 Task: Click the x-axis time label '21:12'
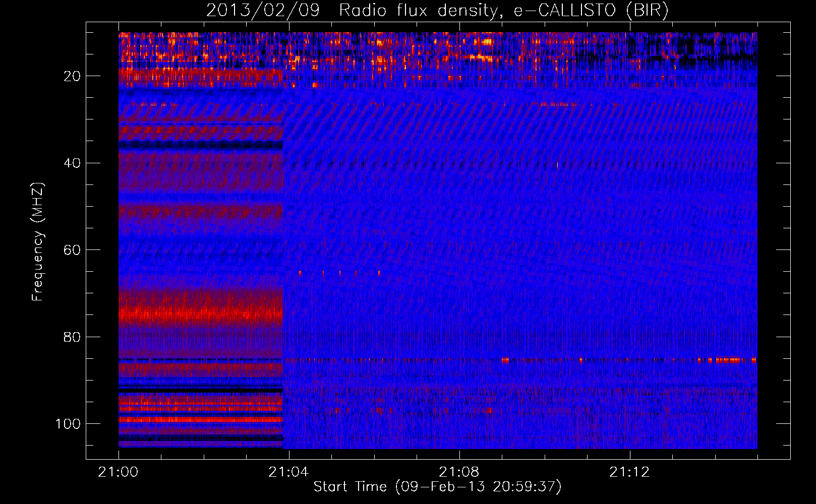pos(629,472)
